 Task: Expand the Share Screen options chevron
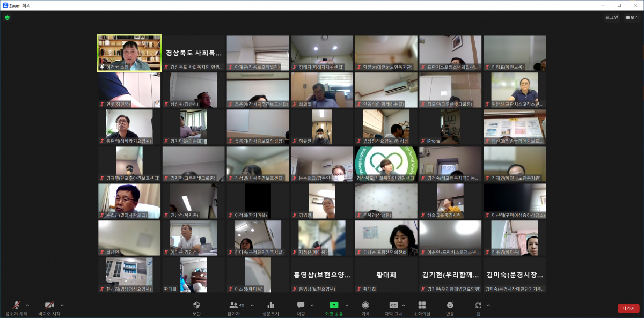tap(347, 305)
